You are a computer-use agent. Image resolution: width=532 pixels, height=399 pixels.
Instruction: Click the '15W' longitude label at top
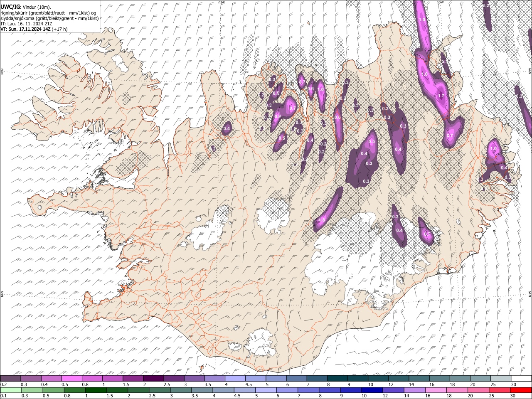[440, 2]
